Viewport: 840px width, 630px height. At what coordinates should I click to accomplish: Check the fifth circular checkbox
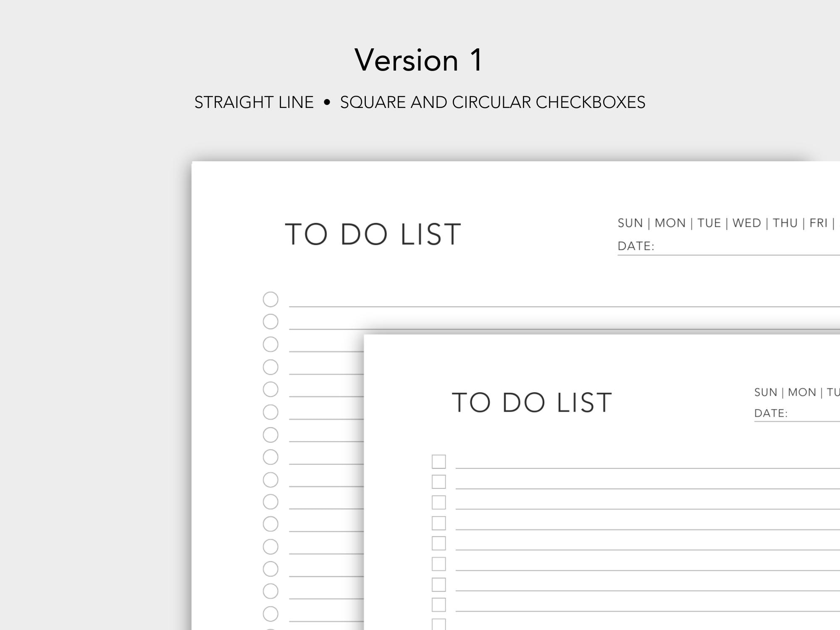coord(270,389)
